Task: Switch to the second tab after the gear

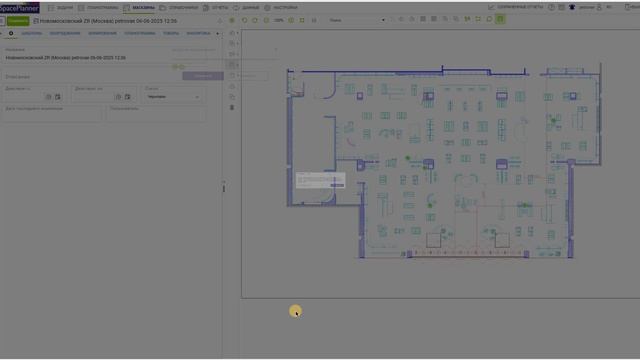Action: click(x=65, y=33)
